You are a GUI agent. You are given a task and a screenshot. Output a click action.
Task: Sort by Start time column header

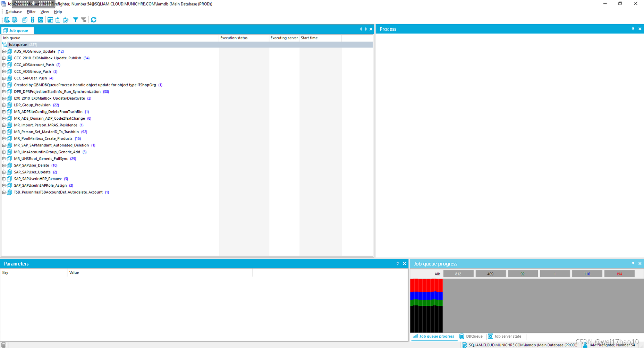[x=320, y=38]
